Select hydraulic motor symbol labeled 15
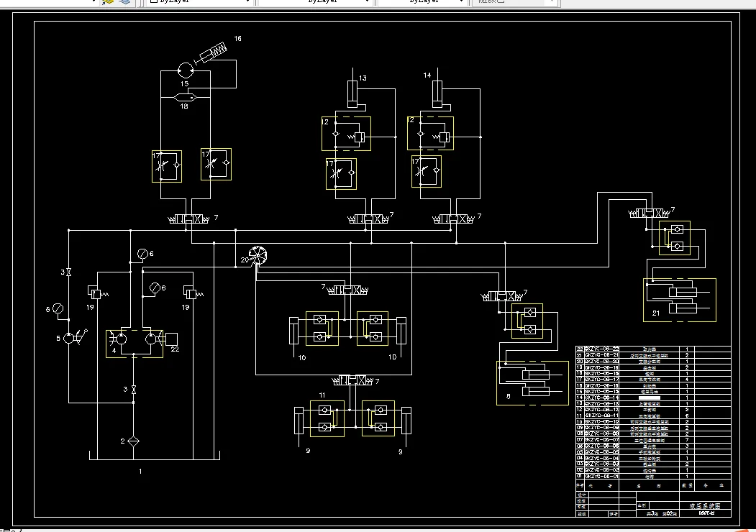Screen dimensions: 756x532 [x=186, y=70]
